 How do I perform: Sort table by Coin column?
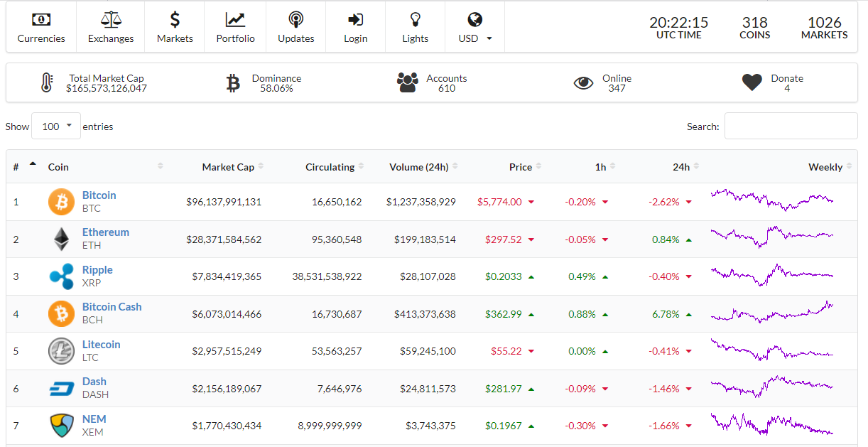[x=105, y=167]
